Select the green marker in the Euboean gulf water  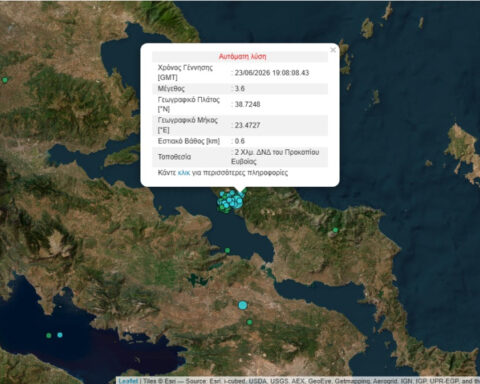tap(227, 250)
